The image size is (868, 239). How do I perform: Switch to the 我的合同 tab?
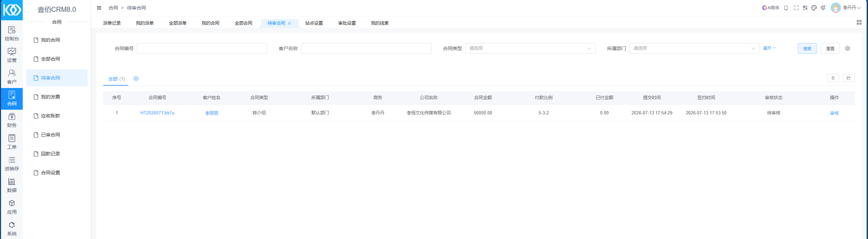point(211,23)
